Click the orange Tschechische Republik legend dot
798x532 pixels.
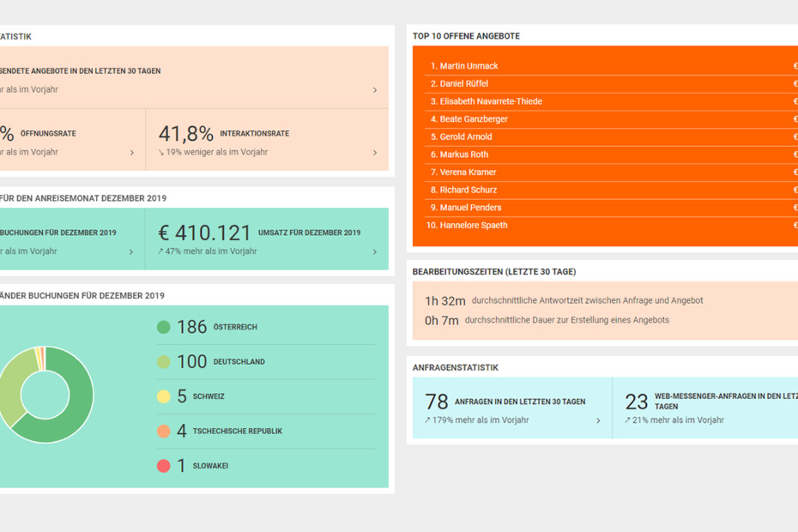click(x=163, y=432)
